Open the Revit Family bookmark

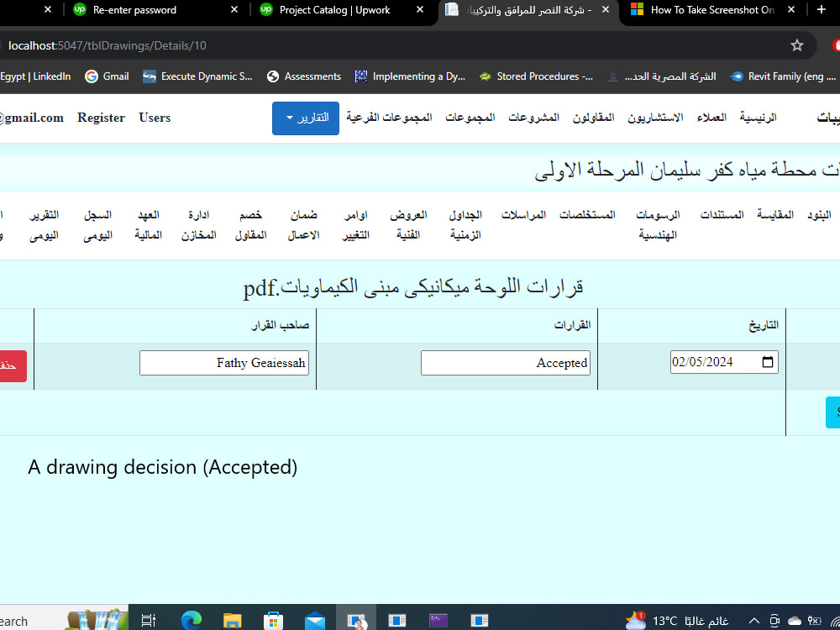[x=783, y=76]
